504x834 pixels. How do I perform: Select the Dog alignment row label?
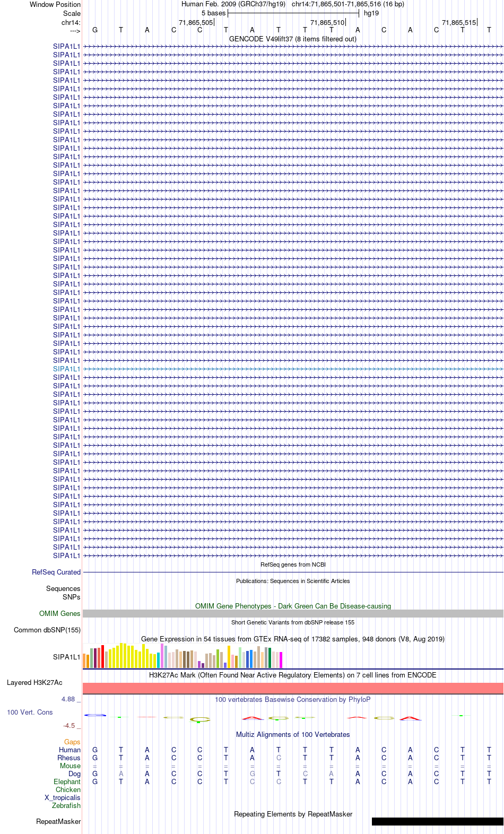click(x=75, y=774)
